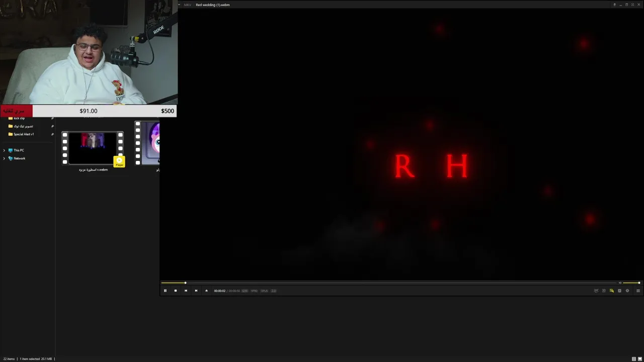Open the playlist hamburger menu
This screenshot has width=644, height=362.
click(x=638, y=291)
